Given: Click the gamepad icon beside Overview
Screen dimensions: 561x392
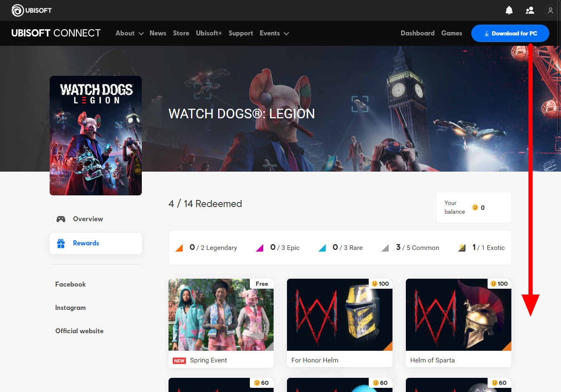Looking at the screenshot, I should pyautogui.click(x=61, y=219).
